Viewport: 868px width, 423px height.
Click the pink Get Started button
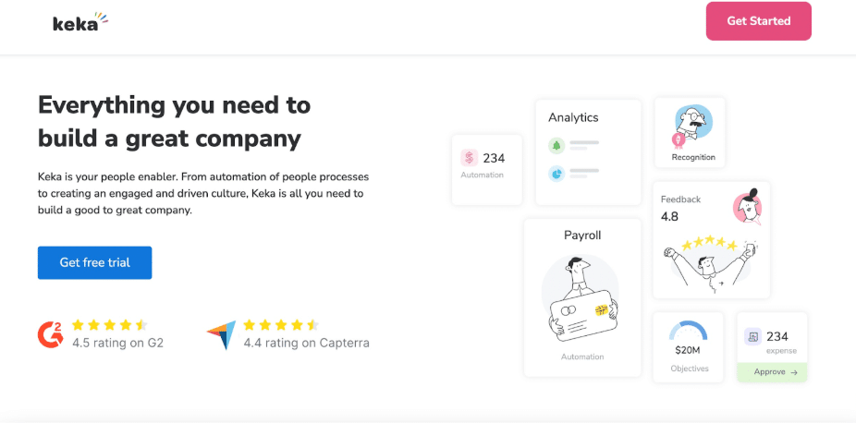[x=758, y=21]
